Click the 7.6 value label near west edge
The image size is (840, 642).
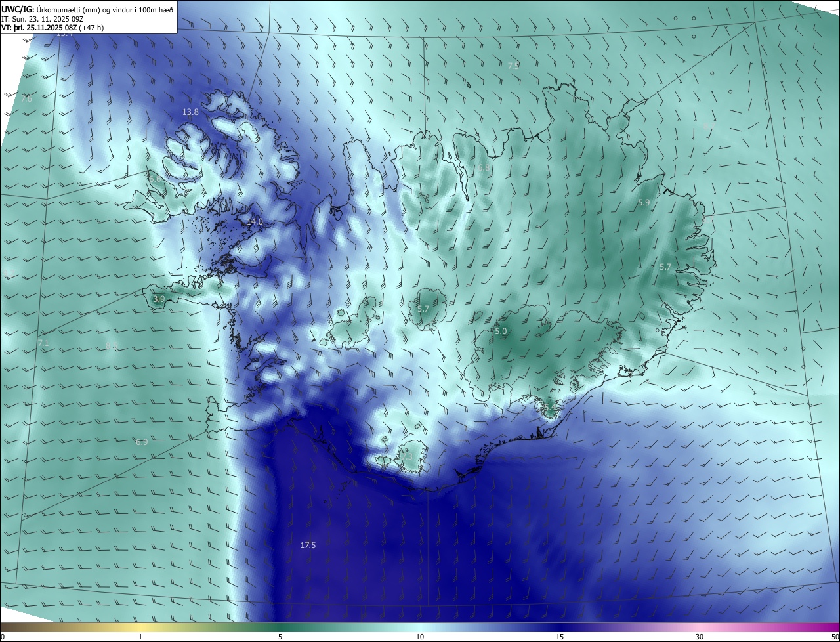coord(26,99)
